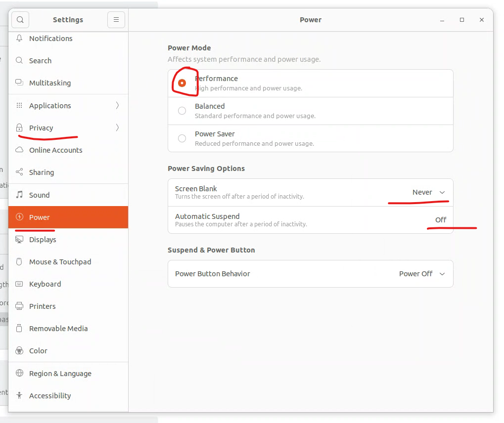
Task: Select the Displays settings icon
Action: point(19,239)
